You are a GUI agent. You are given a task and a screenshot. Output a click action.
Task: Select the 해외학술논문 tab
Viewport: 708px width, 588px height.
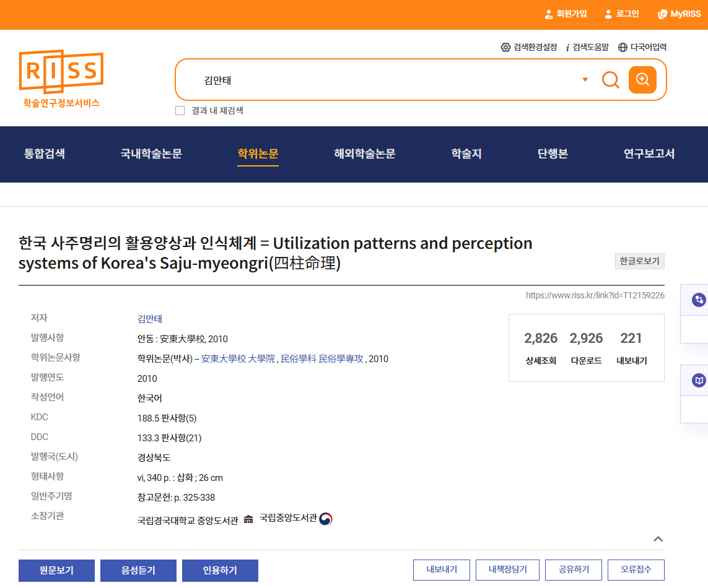(364, 154)
